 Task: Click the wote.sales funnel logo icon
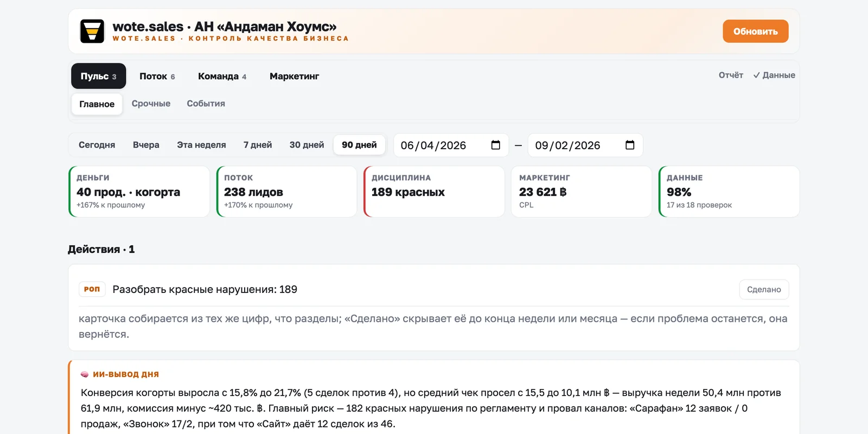click(x=92, y=31)
